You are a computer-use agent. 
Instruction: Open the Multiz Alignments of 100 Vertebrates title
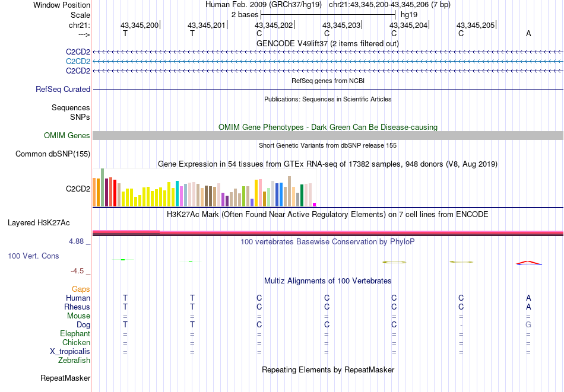point(328,281)
